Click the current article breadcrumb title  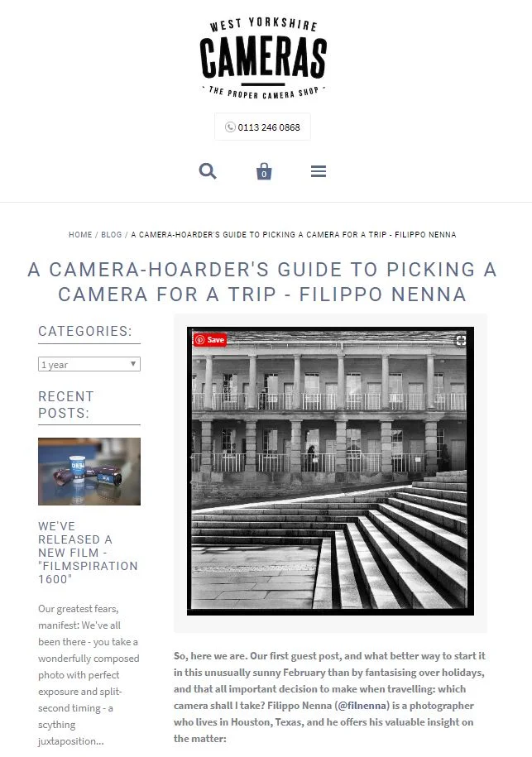294,235
